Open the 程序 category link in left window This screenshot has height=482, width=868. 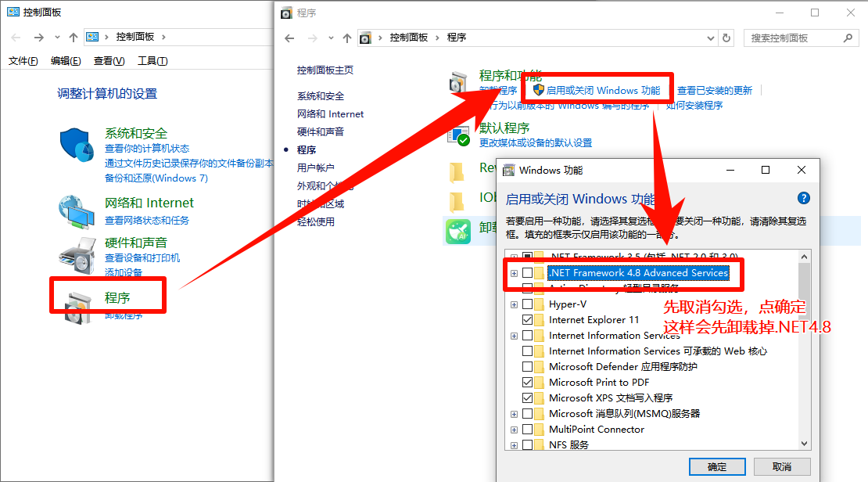tap(117, 298)
